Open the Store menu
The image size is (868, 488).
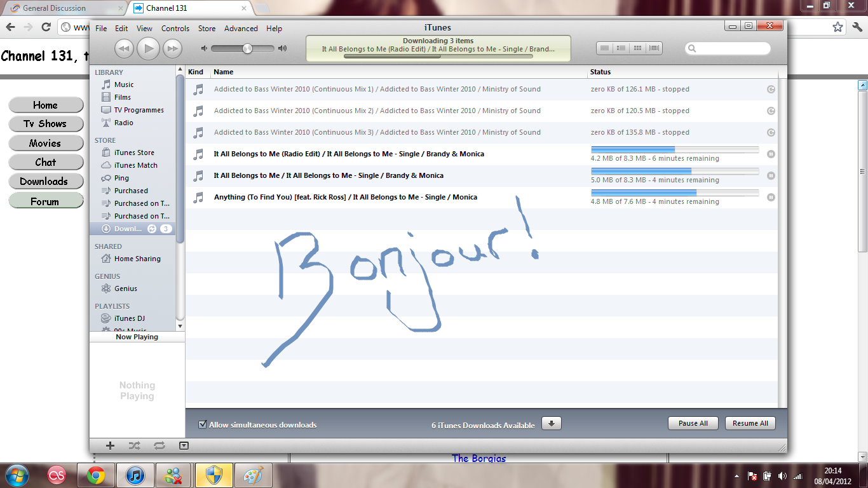click(207, 29)
